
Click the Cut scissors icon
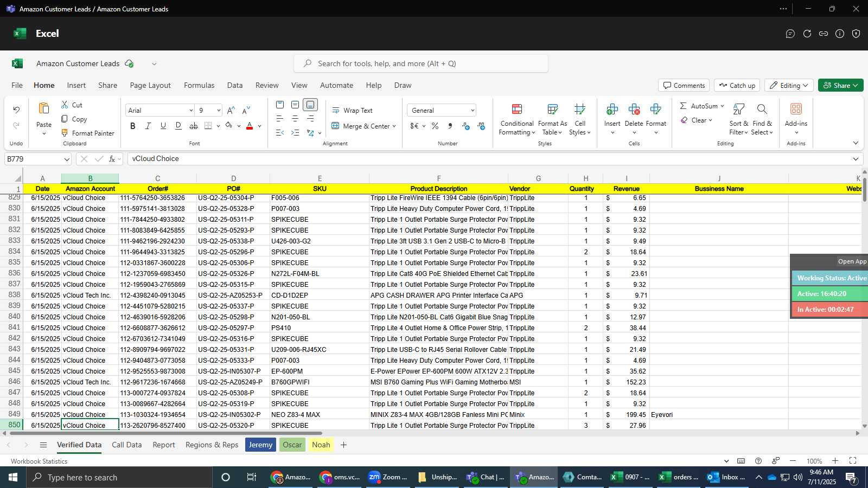click(65, 105)
